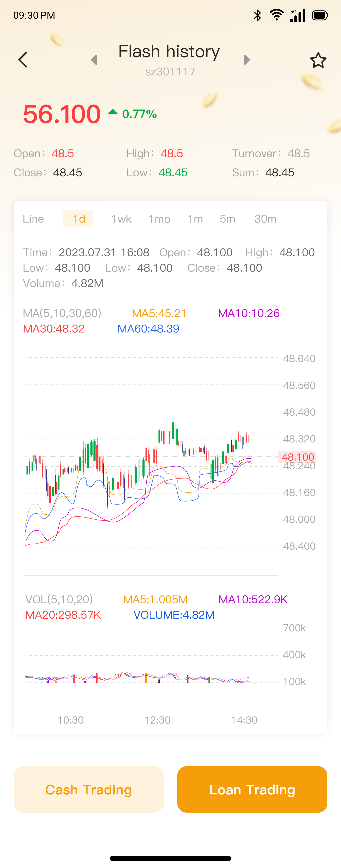Tap the Wi-Fi status icon
Screen dimensions: 341x868
(276, 15)
